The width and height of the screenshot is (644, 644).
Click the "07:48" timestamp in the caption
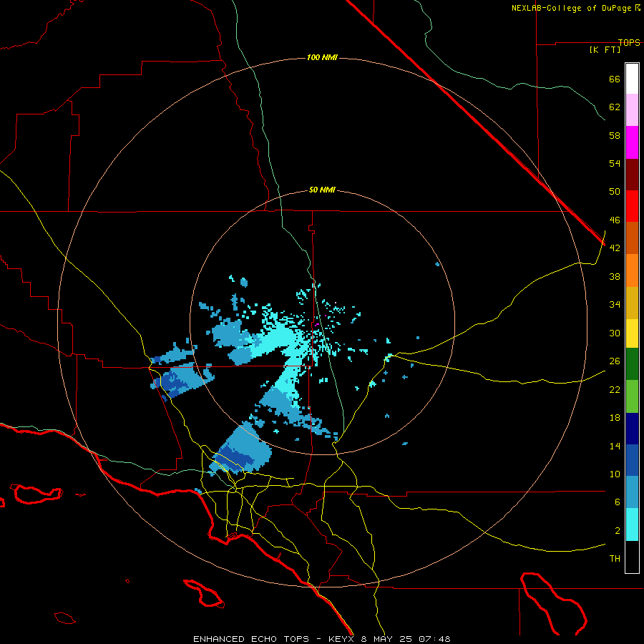(x=434, y=639)
